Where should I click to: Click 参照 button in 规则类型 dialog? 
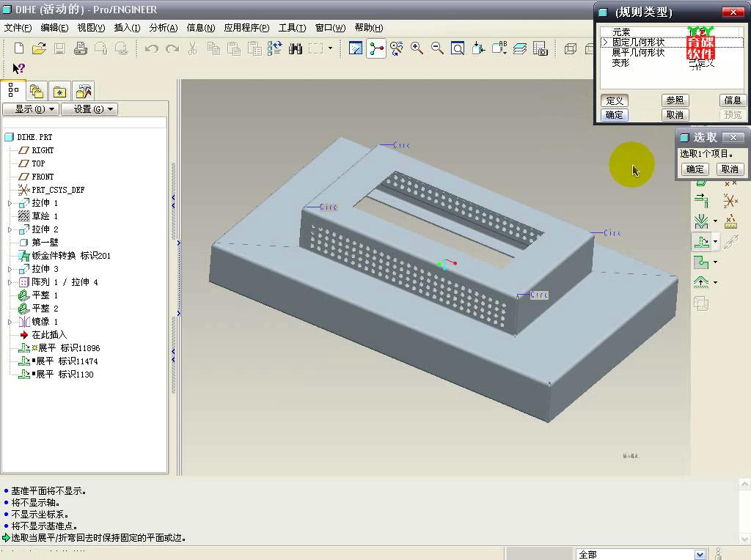point(675,100)
